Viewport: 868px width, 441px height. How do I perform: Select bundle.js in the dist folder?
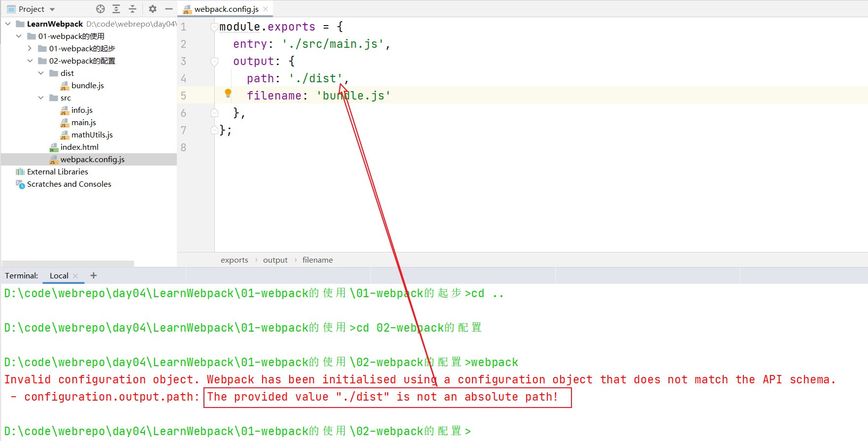pos(88,85)
